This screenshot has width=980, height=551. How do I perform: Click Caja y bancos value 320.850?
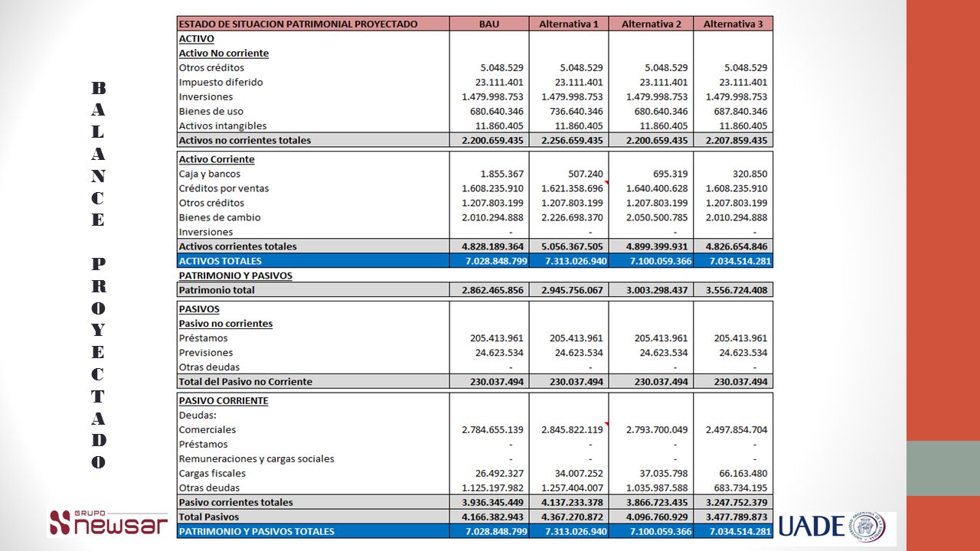(750, 174)
